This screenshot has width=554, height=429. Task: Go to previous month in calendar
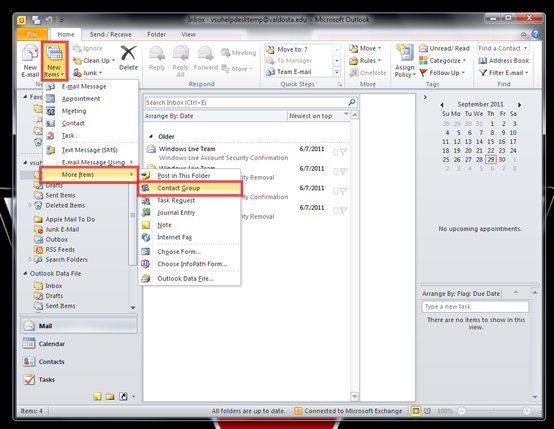click(x=442, y=105)
